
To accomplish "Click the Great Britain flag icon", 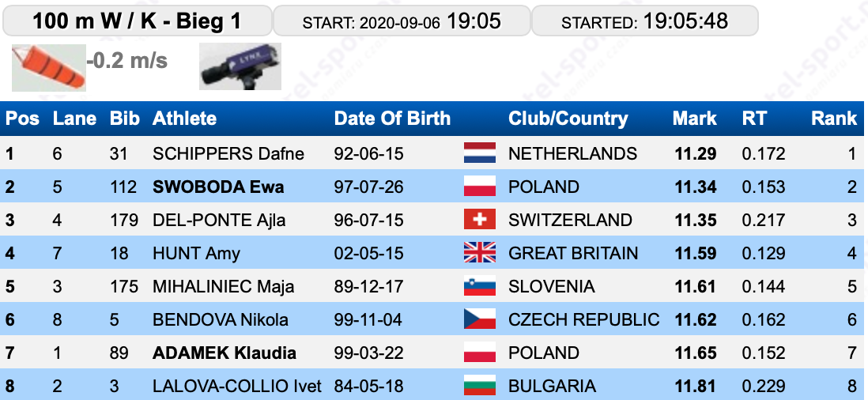I will tap(479, 253).
